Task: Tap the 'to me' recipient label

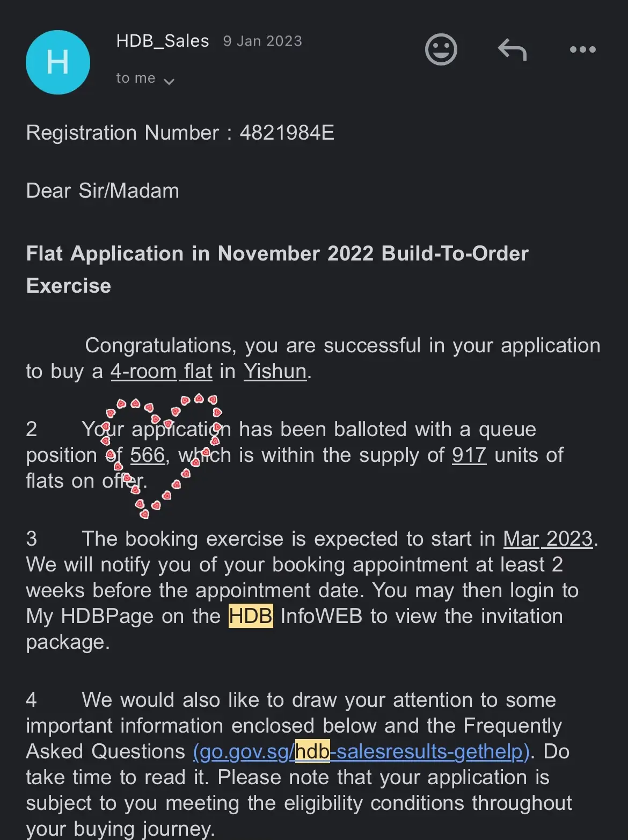Action: [136, 78]
